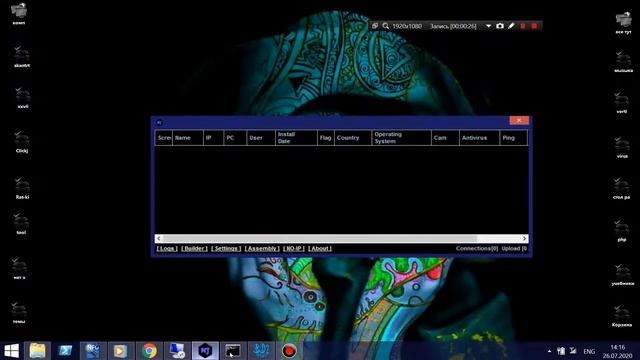Select the skantrt desktop icon
The width and height of the screenshot is (640, 360).
tap(22, 57)
